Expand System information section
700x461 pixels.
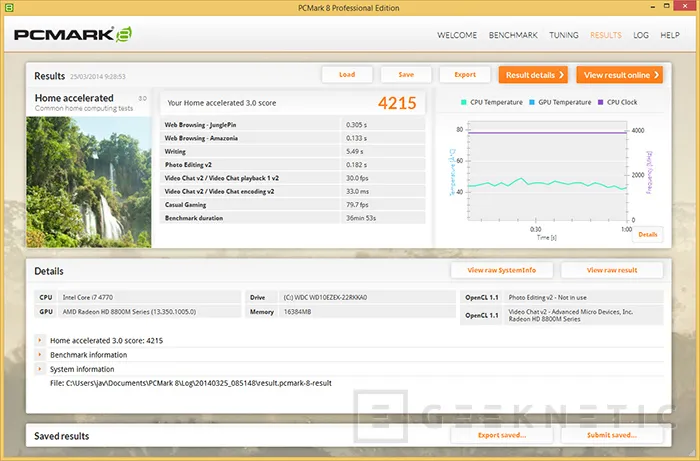coord(40,369)
